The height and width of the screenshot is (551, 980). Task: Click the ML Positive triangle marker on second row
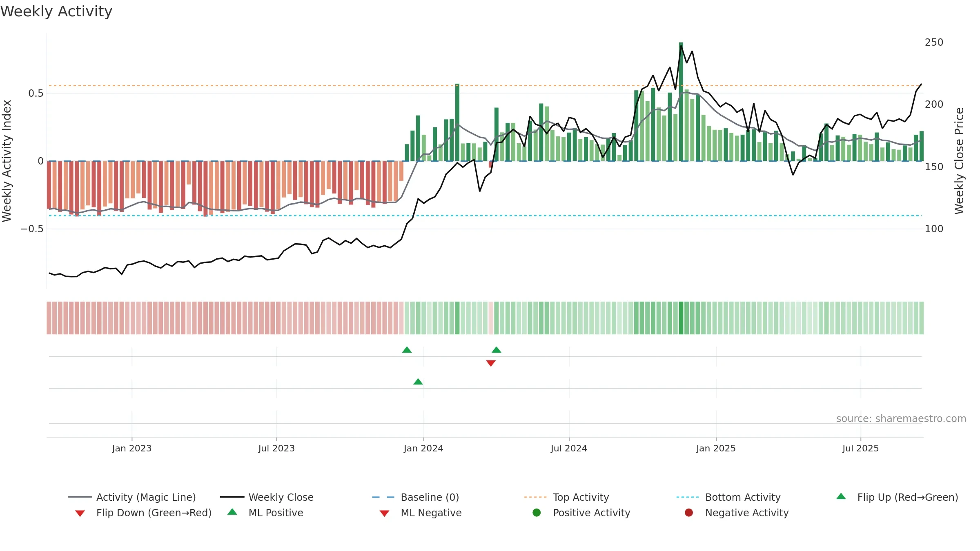(x=418, y=382)
